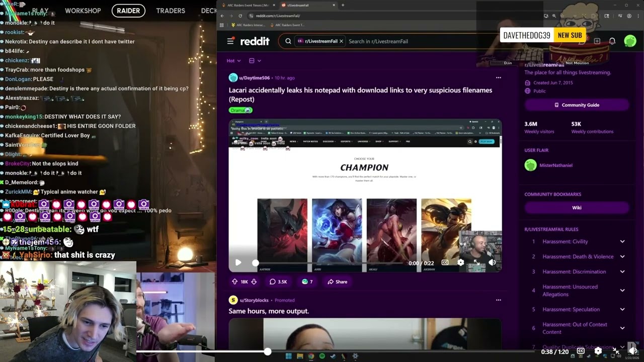The width and height of the screenshot is (644, 362).
Task: Click the Reddit video scrubber handle
Action: pyautogui.click(x=256, y=262)
